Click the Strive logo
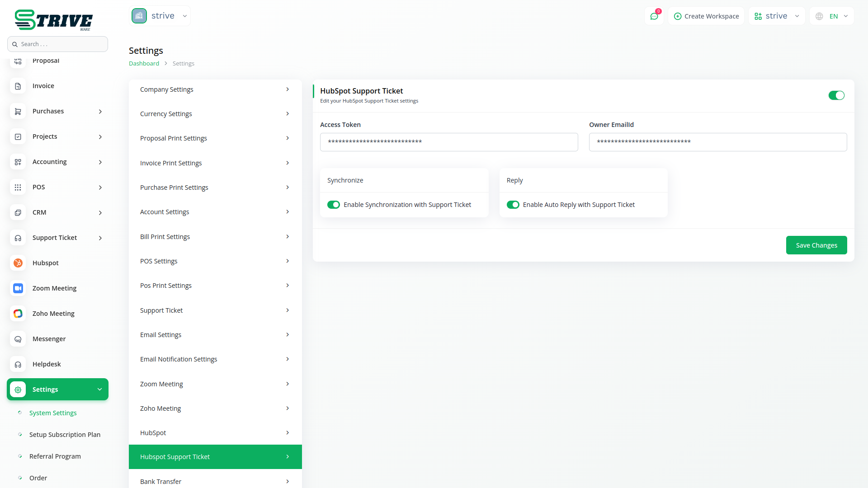Viewport: 868px width, 488px height. point(53,20)
